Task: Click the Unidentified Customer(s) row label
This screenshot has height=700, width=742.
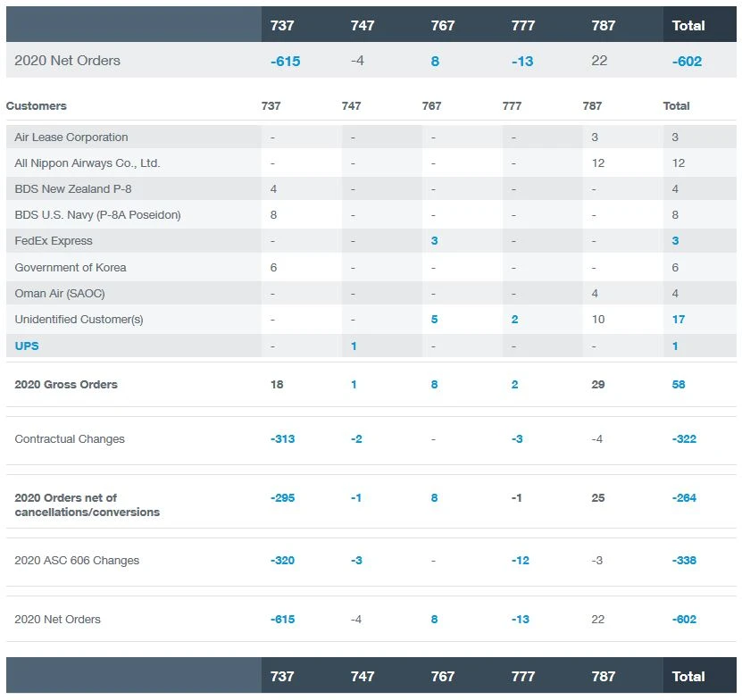Action: pyautogui.click(x=79, y=320)
